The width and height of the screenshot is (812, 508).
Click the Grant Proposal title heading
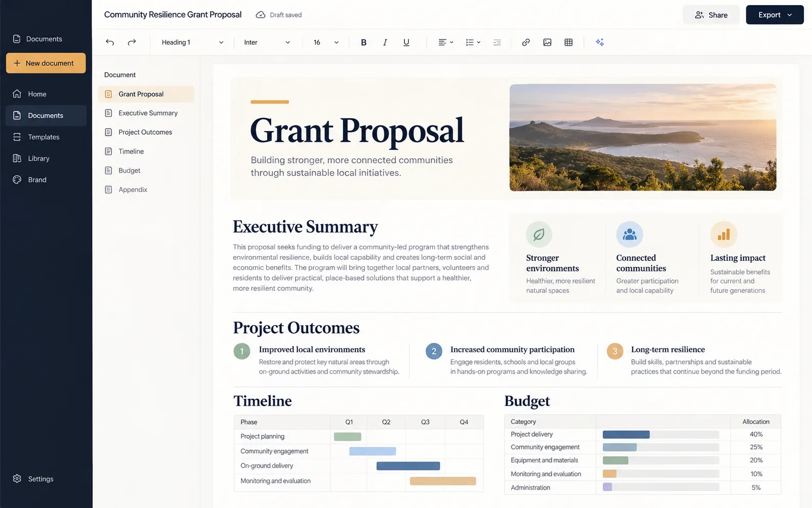pyautogui.click(x=357, y=131)
